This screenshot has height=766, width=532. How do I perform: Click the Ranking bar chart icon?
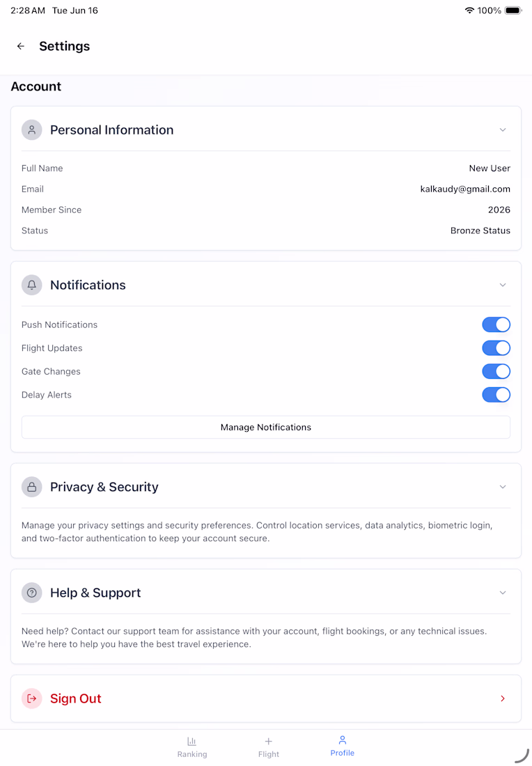point(192,741)
